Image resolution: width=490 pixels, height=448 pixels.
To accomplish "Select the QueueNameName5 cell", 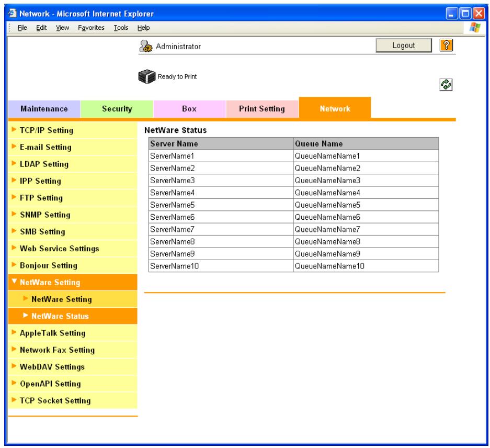I will pos(366,205).
